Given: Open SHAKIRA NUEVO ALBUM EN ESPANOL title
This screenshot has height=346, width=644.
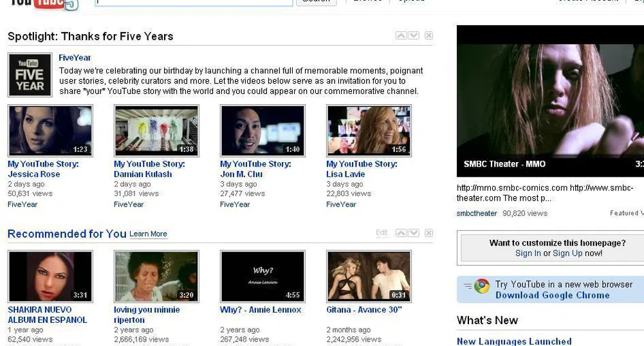Looking at the screenshot, I should click(x=47, y=314).
